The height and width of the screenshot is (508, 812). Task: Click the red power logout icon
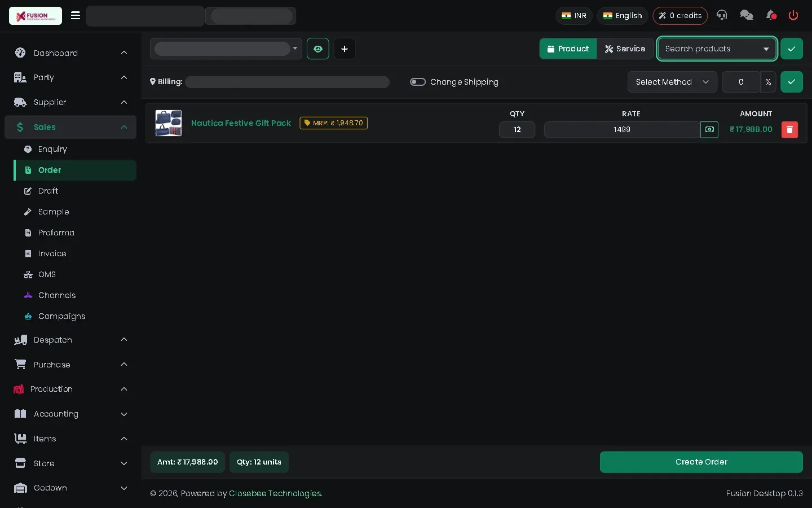[x=793, y=15]
